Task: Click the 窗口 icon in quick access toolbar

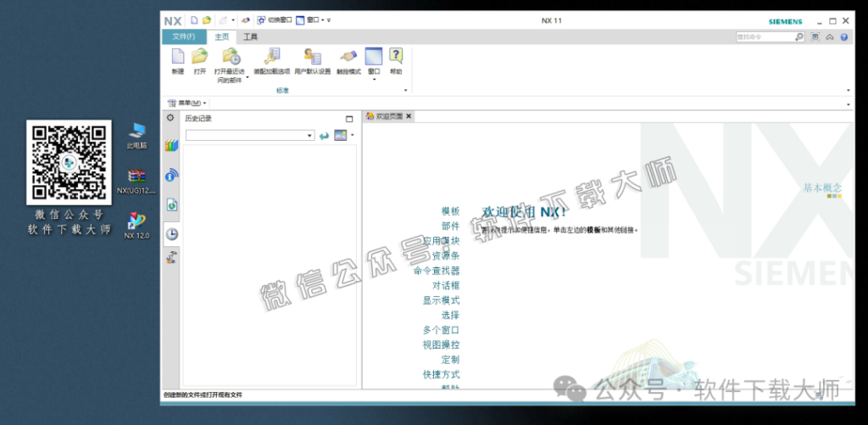Action: pyautogui.click(x=300, y=20)
